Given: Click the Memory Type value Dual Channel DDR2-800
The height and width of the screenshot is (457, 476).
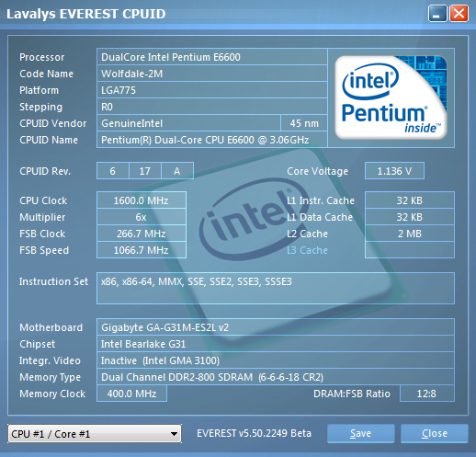Looking at the screenshot, I should [x=276, y=377].
